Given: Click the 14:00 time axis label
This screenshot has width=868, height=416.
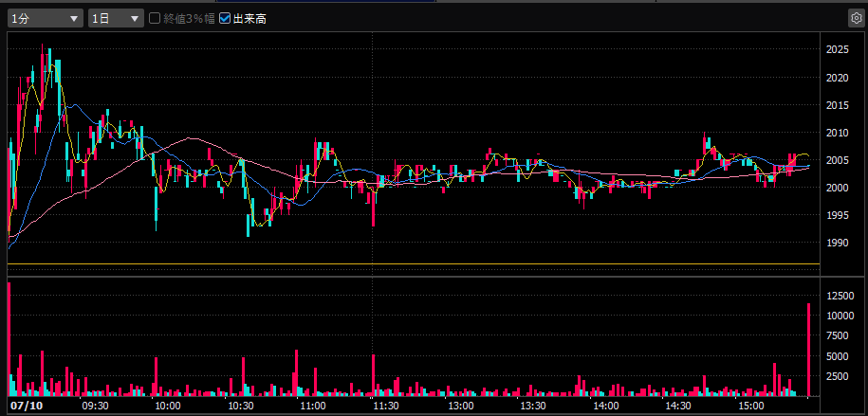Looking at the screenshot, I should coord(604,406).
